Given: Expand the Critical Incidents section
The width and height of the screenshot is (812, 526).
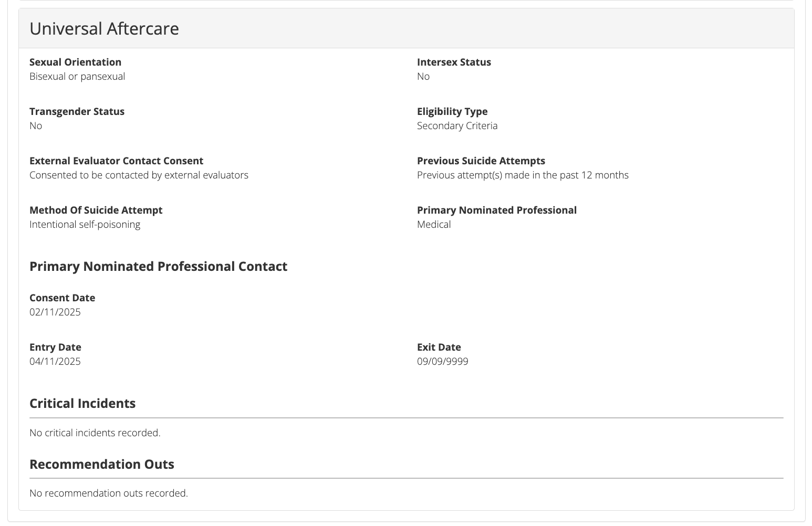Looking at the screenshot, I should pyautogui.click(x=82, y=403).
